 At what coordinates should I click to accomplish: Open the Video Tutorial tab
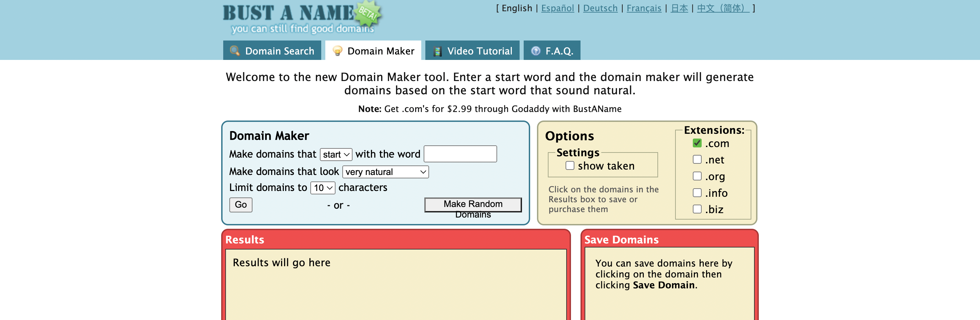point(472,51)
